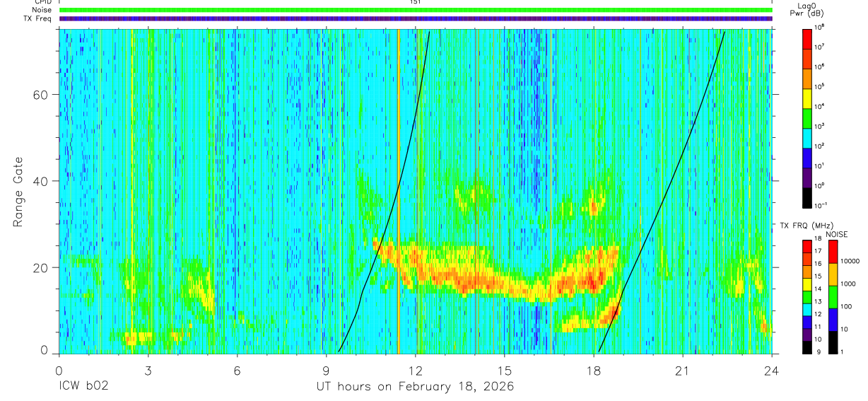Select the 'Noise' row label at top
Image resolution: width=868 pixels, height=401 pixels.
pyautogui.click(x=42, y=10)
